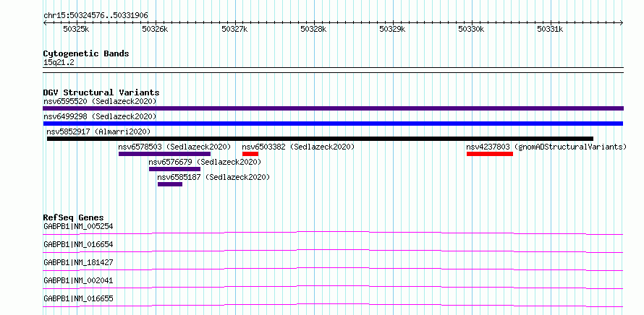Click the RefSeq Genes track title
The height and width of the screenshot is (315, 644).
tap(74, 217)
